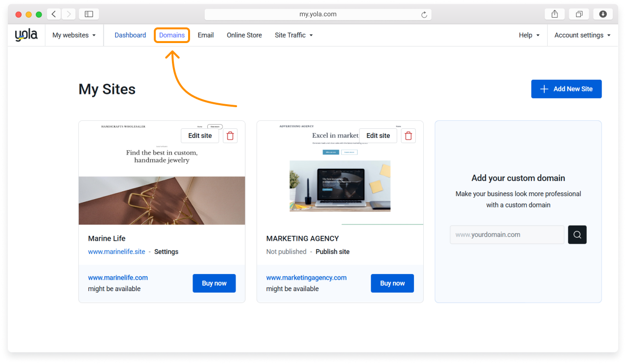This screenshot has height=364, width=626.
Task: Expand the Account settings menu
Action: (582, 35)
